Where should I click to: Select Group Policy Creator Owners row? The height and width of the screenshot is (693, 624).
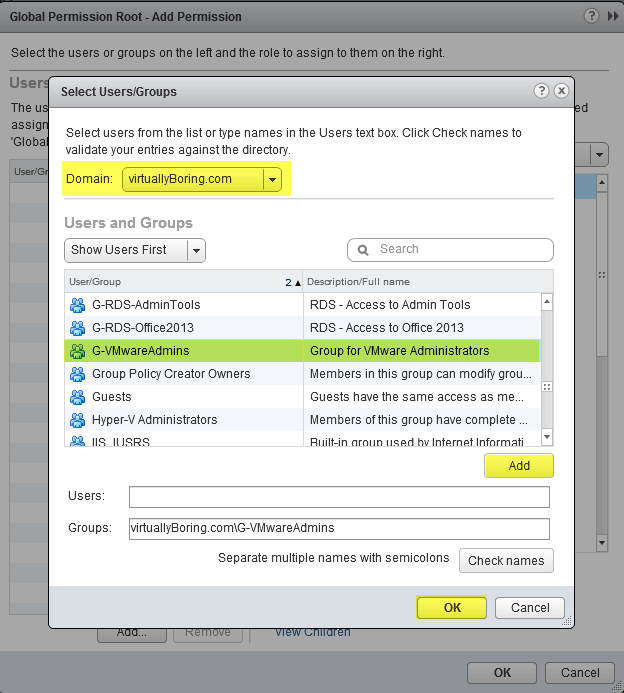pyautogui.click(x=302, y=374)
